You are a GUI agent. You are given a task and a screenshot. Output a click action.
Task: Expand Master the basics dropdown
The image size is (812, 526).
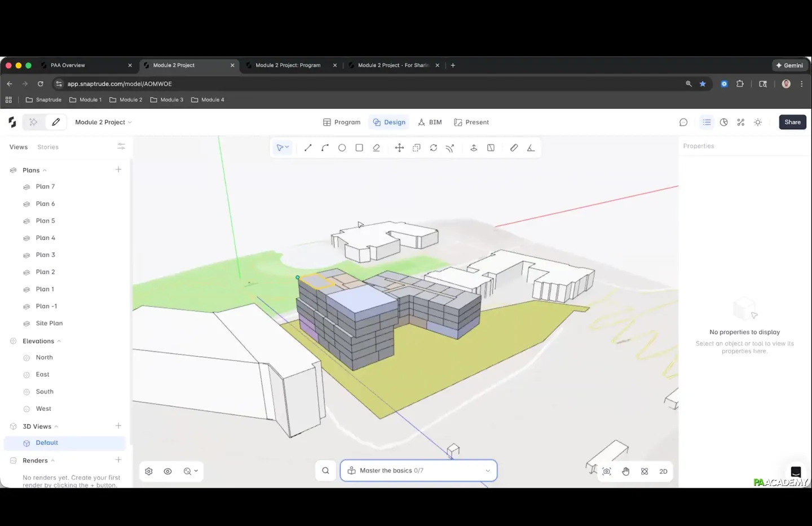487,471
